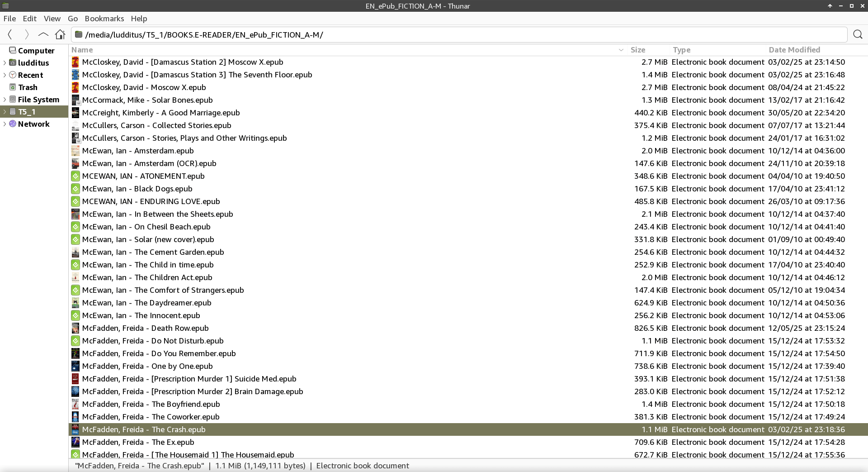
Task: Select McEwan, Ian - Amsterdam.epub file
Action: tap(137, 151)
